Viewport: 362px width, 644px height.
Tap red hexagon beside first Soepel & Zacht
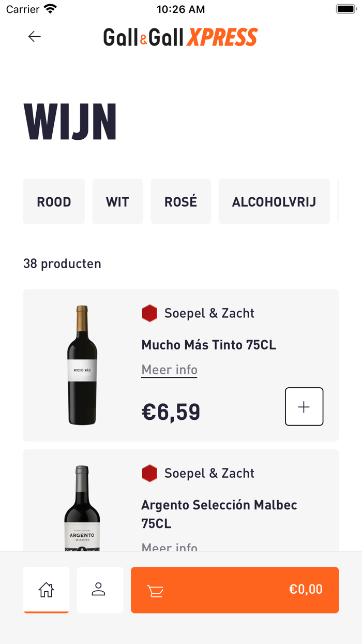(149, 313)
